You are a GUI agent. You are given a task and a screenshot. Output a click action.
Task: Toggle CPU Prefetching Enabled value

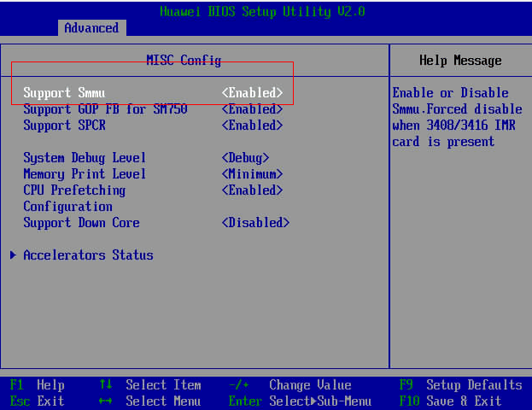tap(252, 190)
